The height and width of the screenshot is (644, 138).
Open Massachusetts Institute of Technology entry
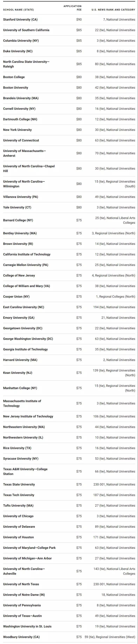click(22, 404)
